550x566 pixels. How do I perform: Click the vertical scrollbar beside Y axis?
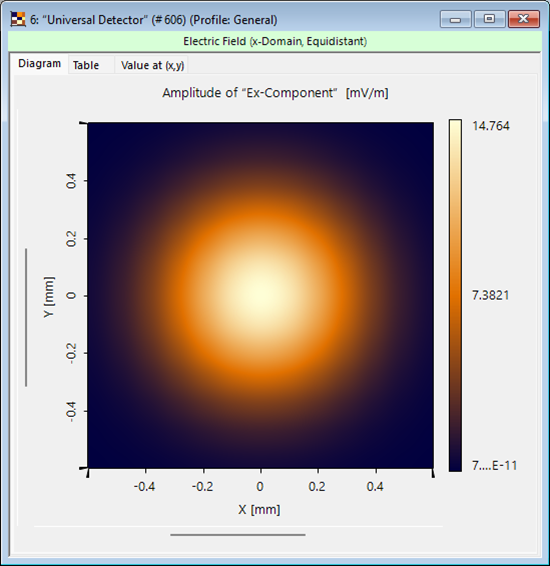pyautogui.click(x=26, y=317)
